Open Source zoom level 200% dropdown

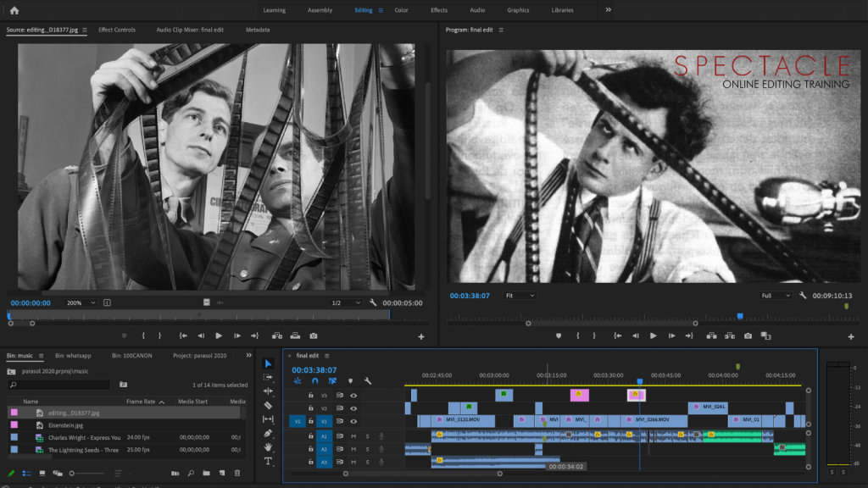[81, 302]
